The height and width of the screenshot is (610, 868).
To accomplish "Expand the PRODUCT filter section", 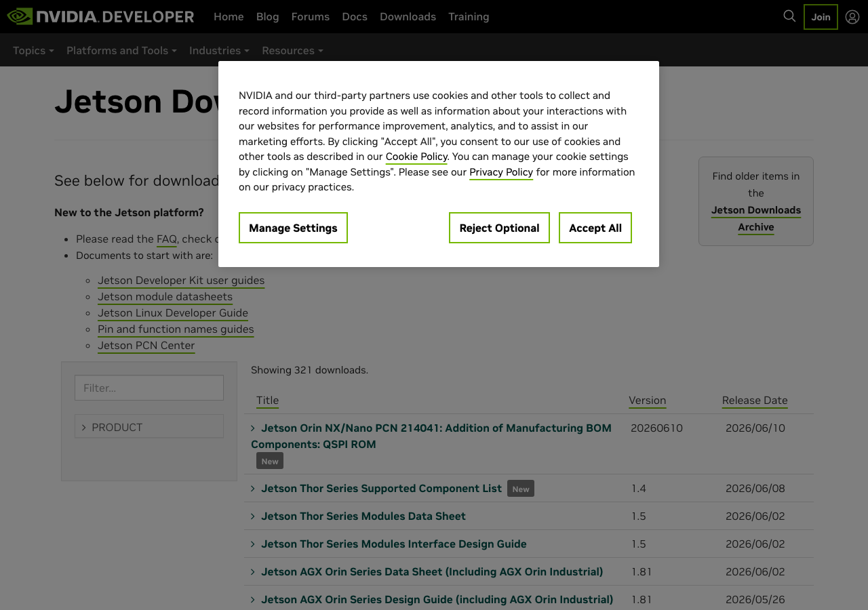I will (x=149, y=427).
